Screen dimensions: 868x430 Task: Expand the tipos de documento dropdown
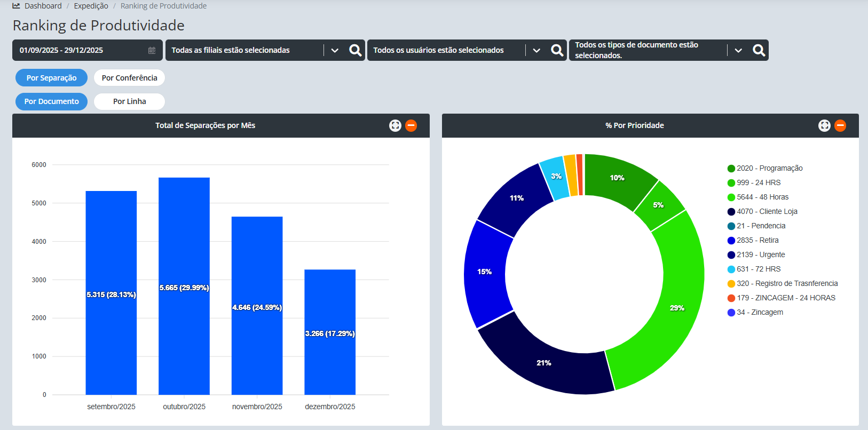coord(738,50)
